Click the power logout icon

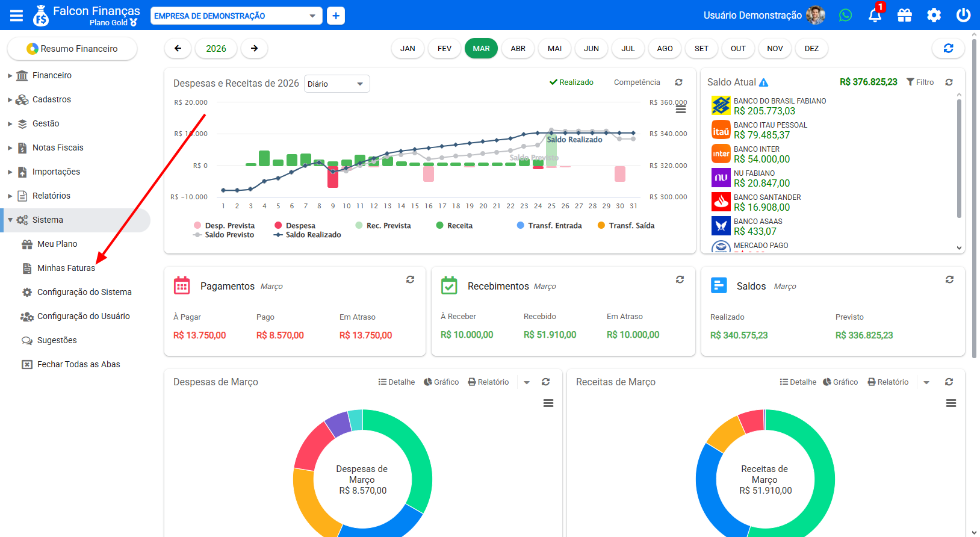(x=964, y=15)
